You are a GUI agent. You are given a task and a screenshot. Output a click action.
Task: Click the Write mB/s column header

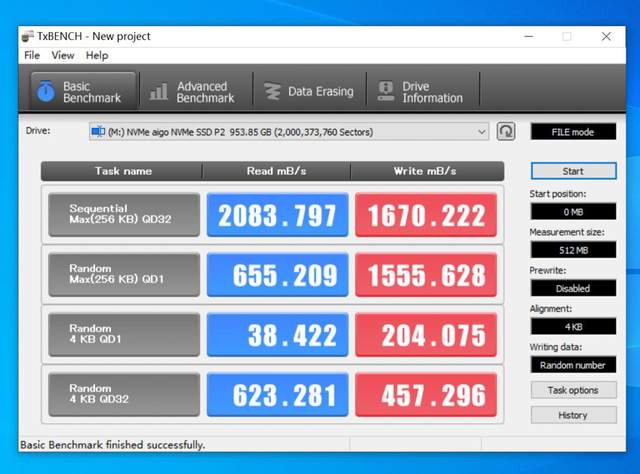[427, 171]
